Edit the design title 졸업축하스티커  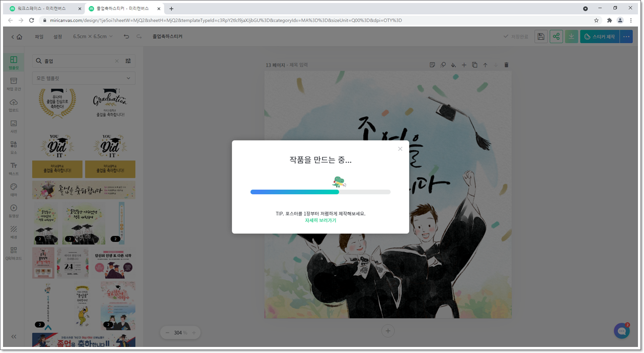coord(167,37)
